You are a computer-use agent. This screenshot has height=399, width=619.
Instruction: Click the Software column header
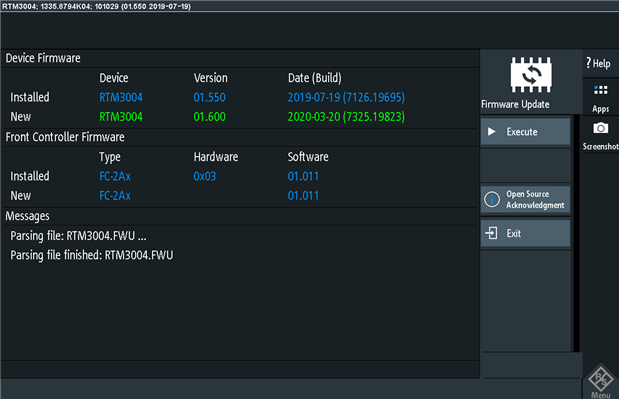tap(308, 157)
